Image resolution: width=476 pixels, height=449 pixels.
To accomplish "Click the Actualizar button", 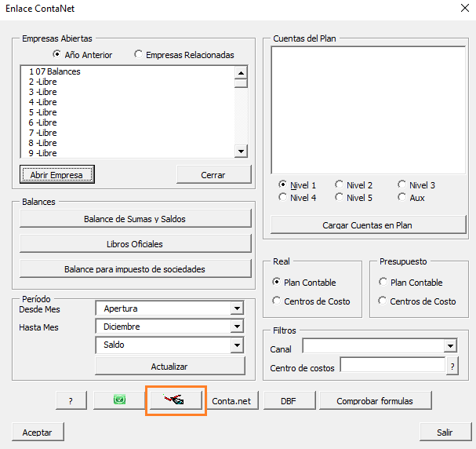I will (169, 366).
